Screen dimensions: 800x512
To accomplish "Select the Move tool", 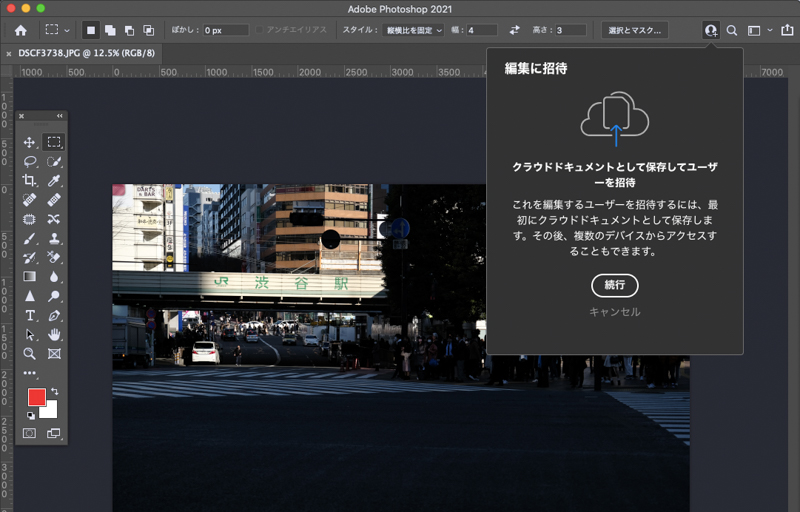I will coord(30,142).
